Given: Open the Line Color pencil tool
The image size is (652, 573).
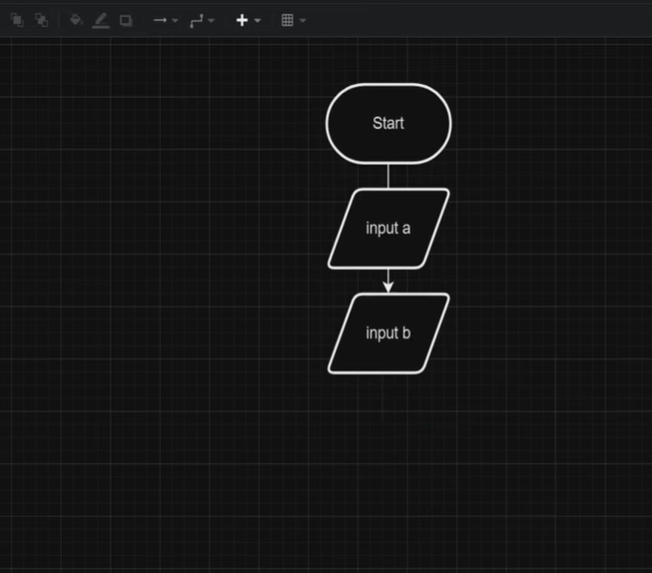Looking at the screenshot, I should coord(100,20).
